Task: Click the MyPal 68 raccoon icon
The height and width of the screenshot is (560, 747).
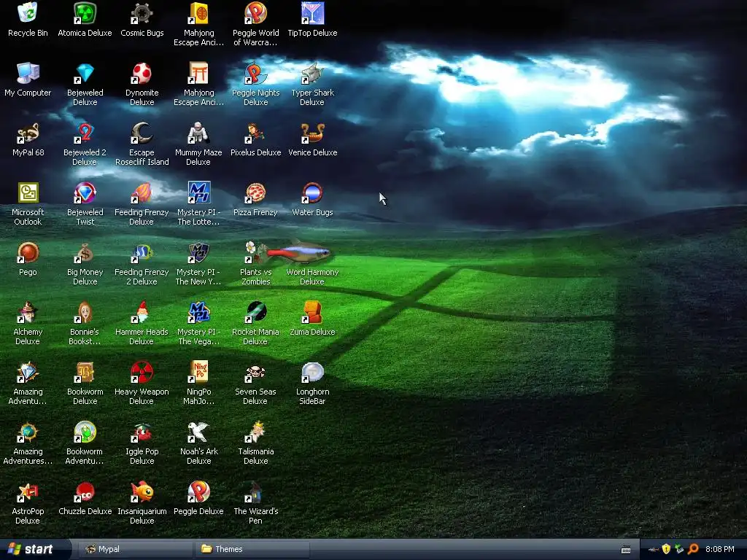Action: [x=28, y=133]
